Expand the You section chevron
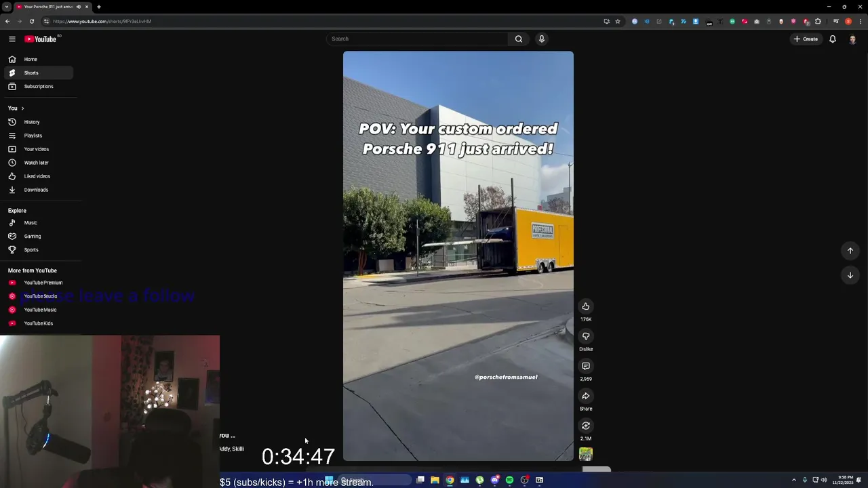The width and height of the screenshot is (868, 488). point(22,108)
